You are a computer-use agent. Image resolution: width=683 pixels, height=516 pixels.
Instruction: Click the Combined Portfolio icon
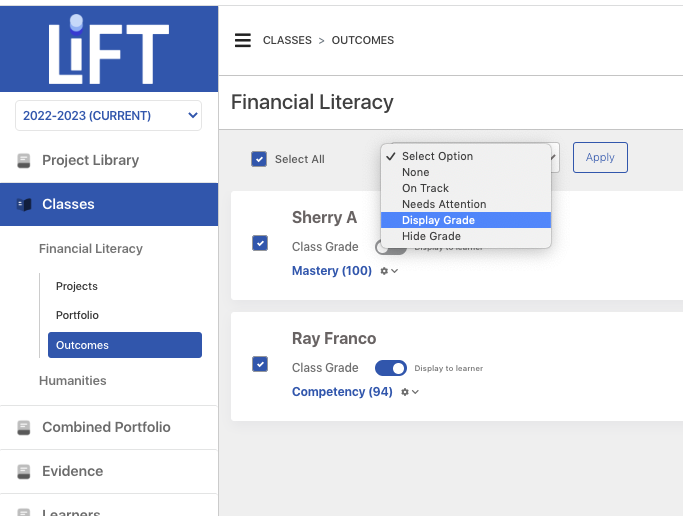[x=24, y=428]
